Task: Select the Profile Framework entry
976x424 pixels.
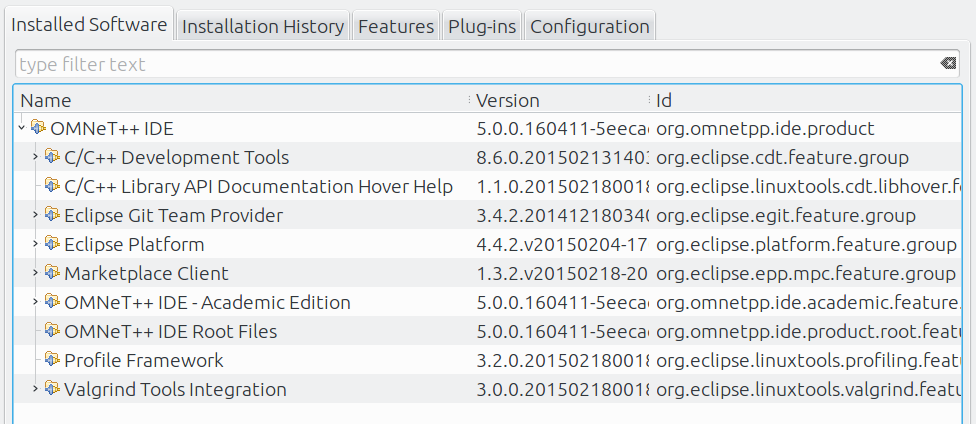Action: click(144, 360)
